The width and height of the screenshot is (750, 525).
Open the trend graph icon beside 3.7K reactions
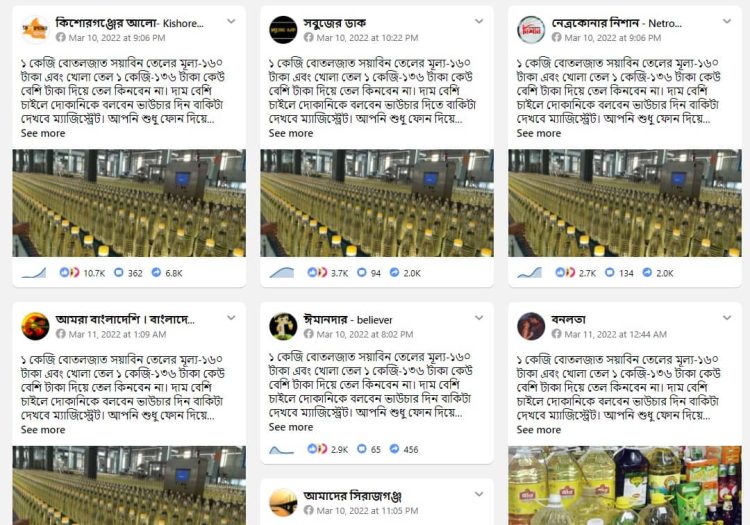(x=282, y=273)
